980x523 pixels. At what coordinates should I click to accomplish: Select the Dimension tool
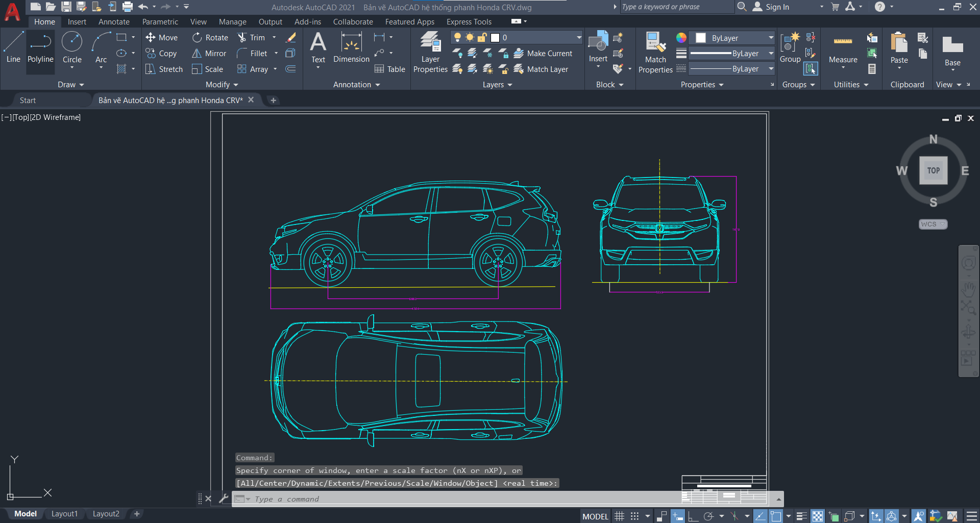point(351,47)
